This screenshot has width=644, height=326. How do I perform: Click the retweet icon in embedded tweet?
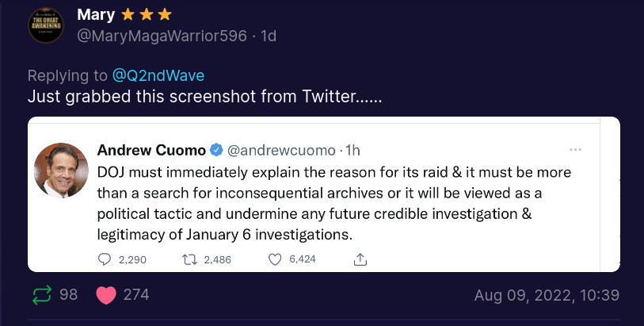point(189,259)
